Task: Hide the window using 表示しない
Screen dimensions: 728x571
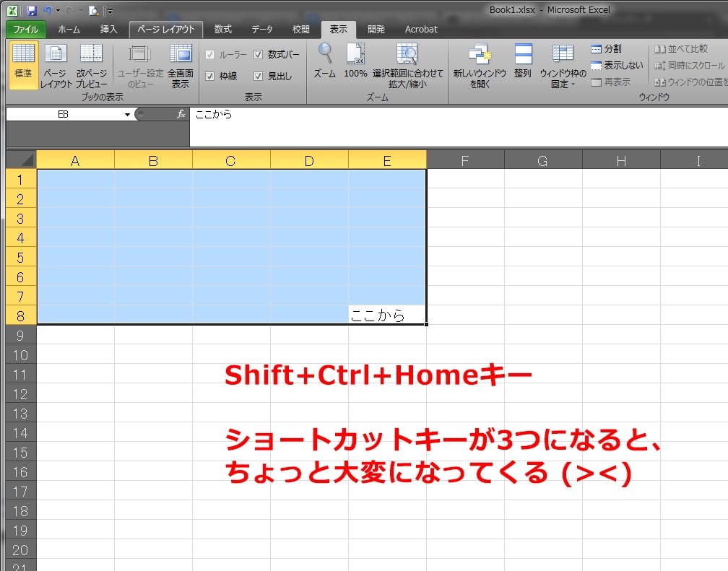Action: 617,65
